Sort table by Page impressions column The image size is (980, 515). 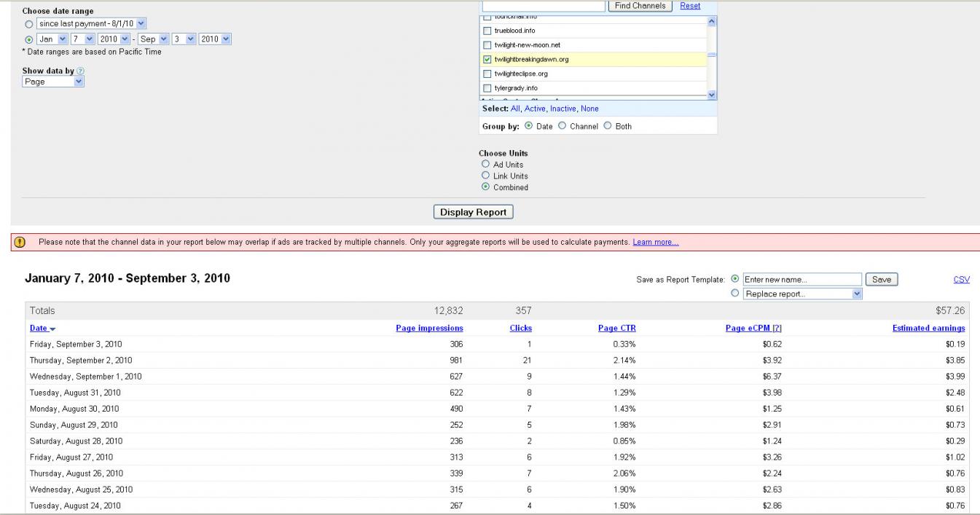(x=429, y=329)
